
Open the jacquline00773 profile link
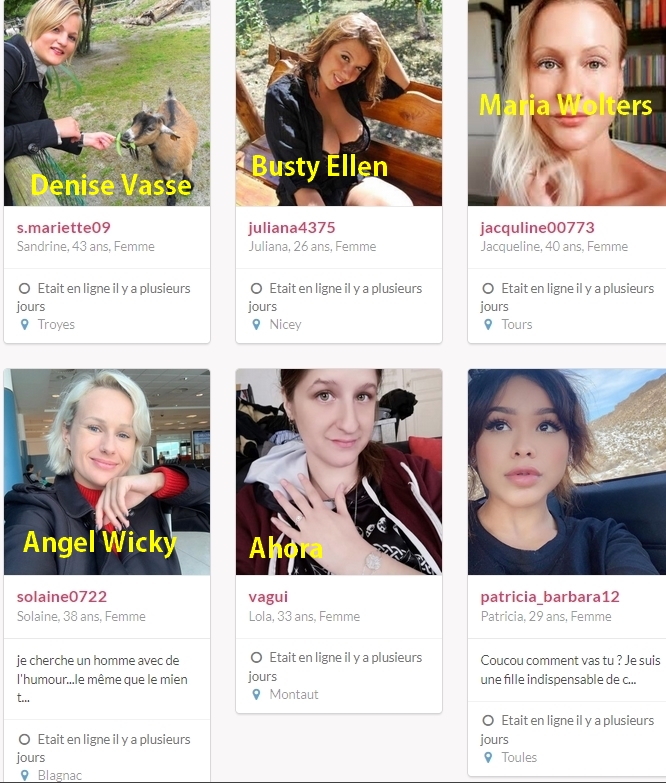tap(537, 228)
